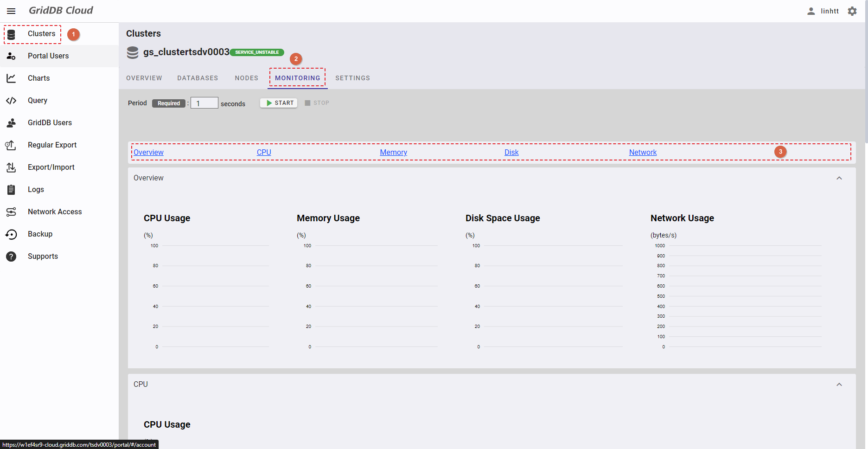Go to Charts page
The width and height of the screenshot is (868, 449).
coord(38,78)
